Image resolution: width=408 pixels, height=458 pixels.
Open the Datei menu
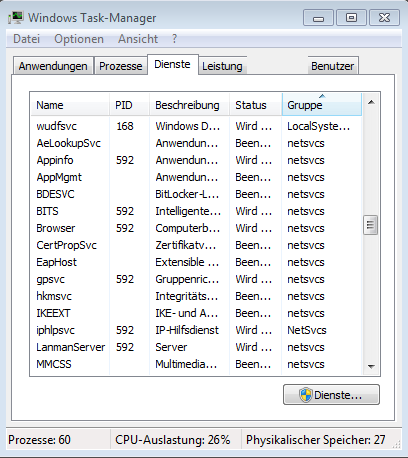[26, 39]
